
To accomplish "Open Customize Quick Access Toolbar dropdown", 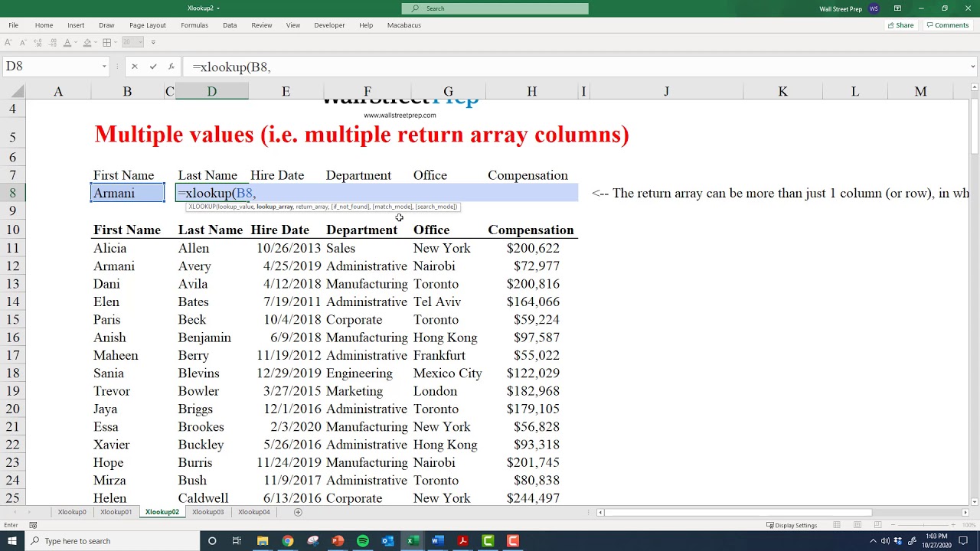I will pyautogui.click(x=153, y=42).
